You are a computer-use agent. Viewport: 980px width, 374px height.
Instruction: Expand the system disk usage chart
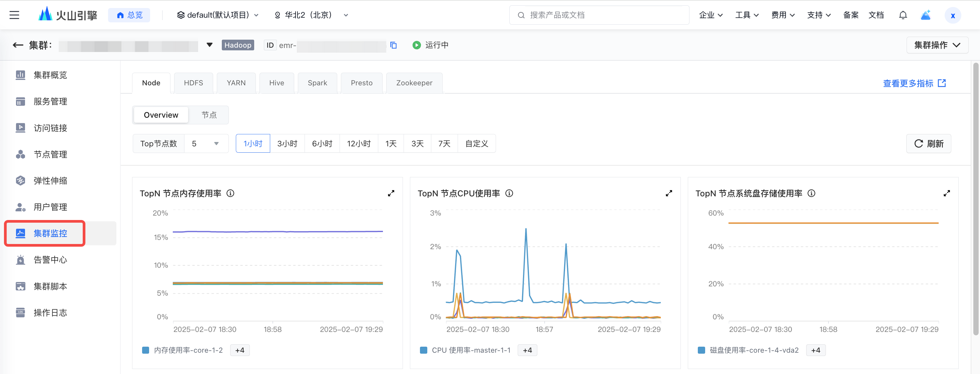(947, 193)
